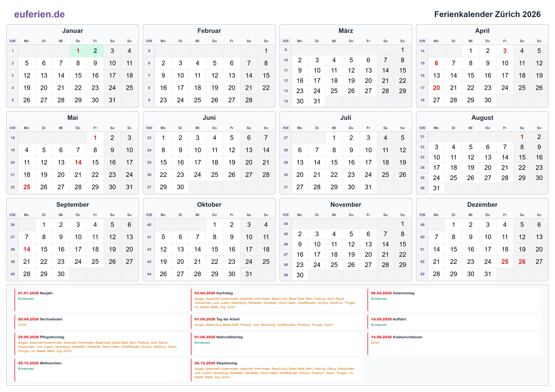Image resolution: width=555 pixels, height=392 pixels.
Task: Click red August 1 date
Action: 522,137
